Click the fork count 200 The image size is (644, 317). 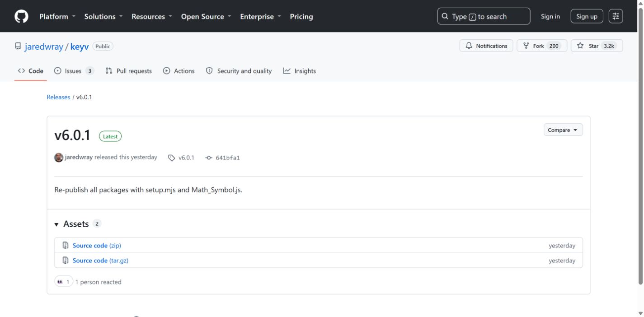click(554, 46)
